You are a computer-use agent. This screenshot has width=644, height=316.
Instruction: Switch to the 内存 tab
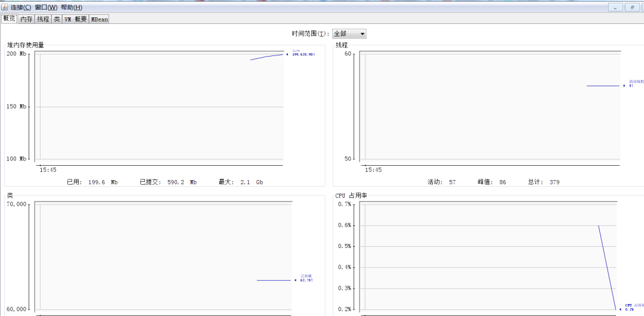pyautogui.click(x=26, y=19)
